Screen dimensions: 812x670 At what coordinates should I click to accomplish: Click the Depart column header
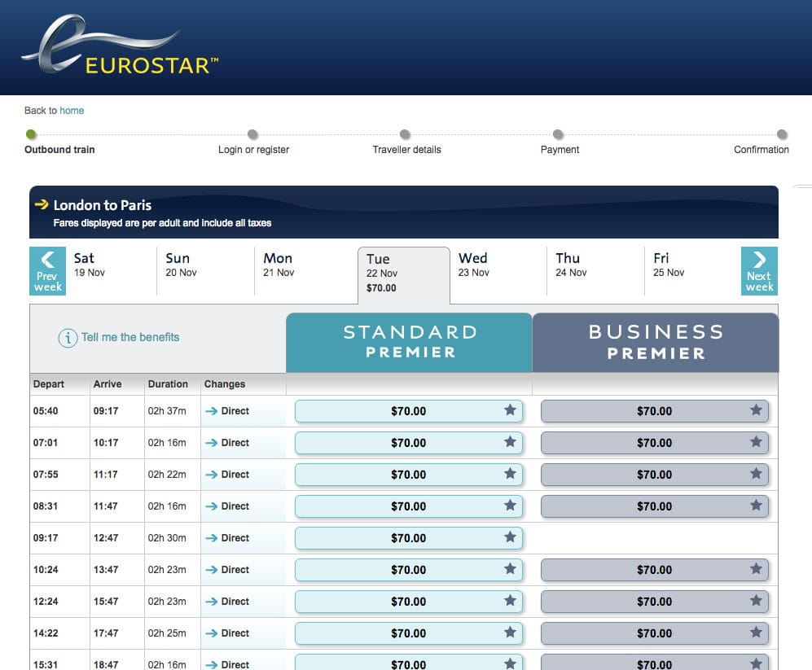[49, 384]
